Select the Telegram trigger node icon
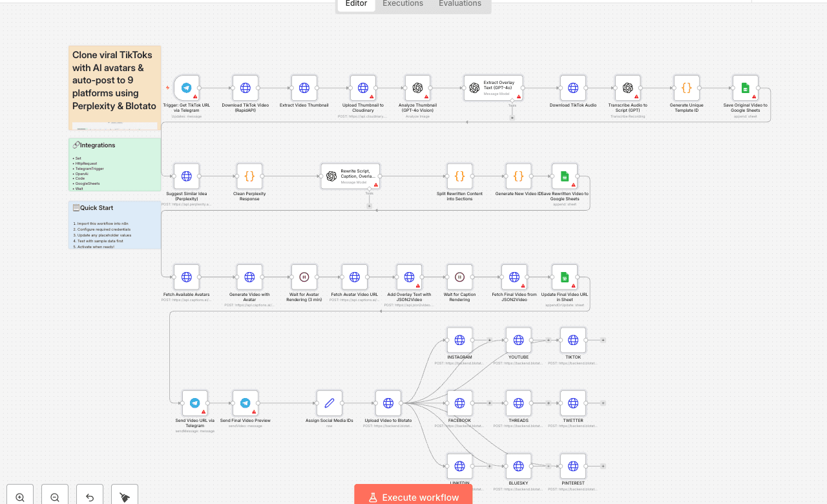 point(186,88)
